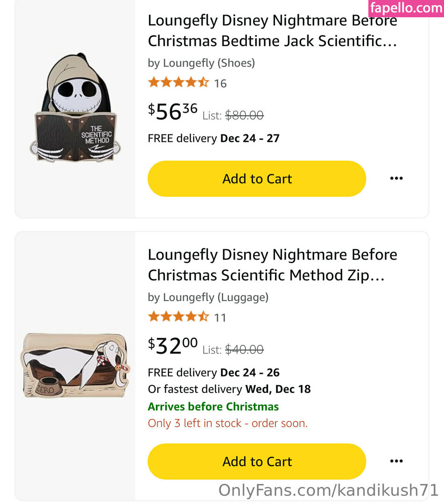Viewport: 444px width, 504px height.
Task: Open the Bedtime Jack Scientific product title
Action: pos(272,31)
